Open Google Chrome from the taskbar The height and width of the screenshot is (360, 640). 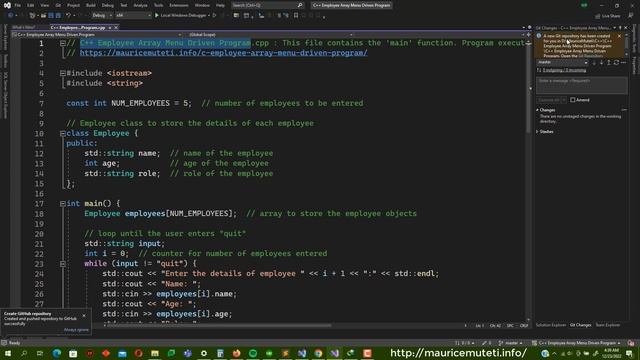click(318, 353)
